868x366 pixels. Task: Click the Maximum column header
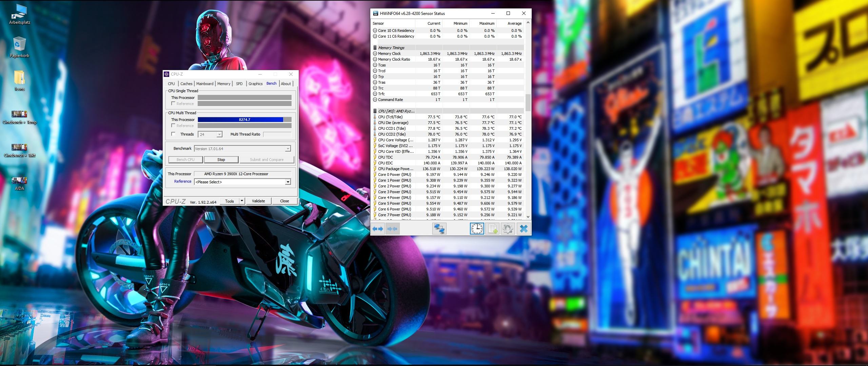483,23
